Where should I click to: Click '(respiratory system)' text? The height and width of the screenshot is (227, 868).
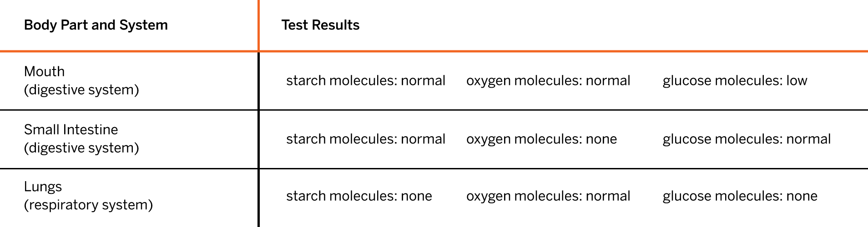(88, 205)
